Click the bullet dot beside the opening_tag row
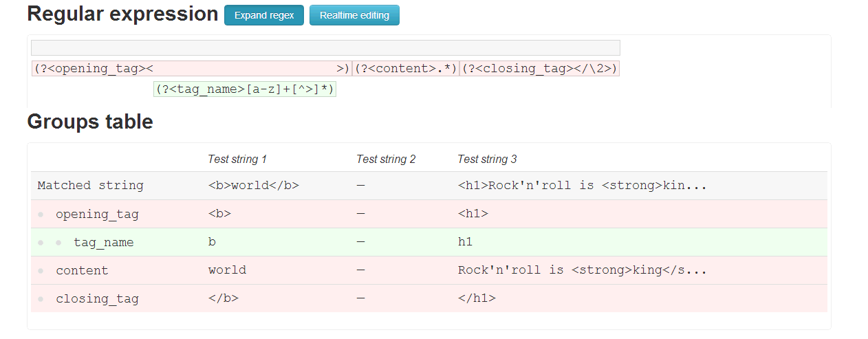 [x=41, y=215]
